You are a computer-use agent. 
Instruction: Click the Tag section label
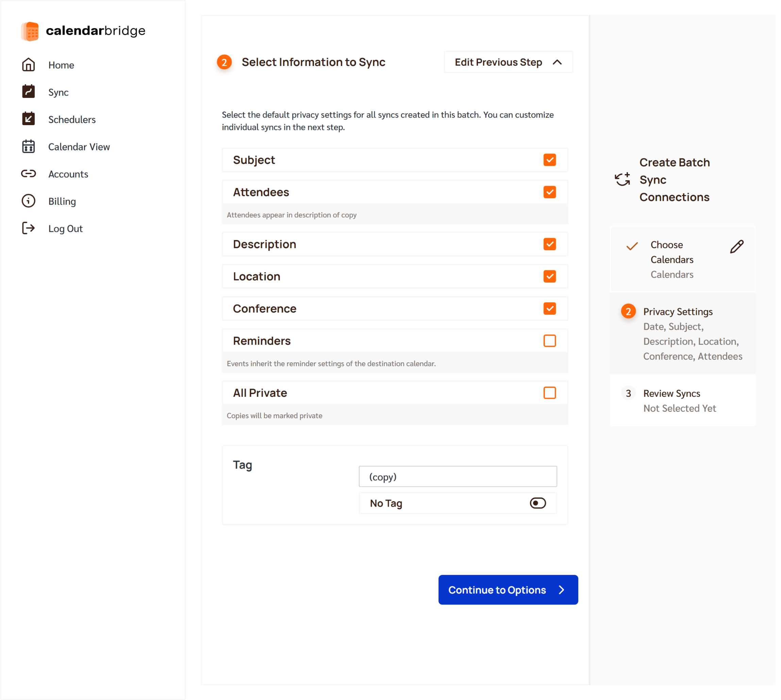pyautogui.click(x=243, y=465)
